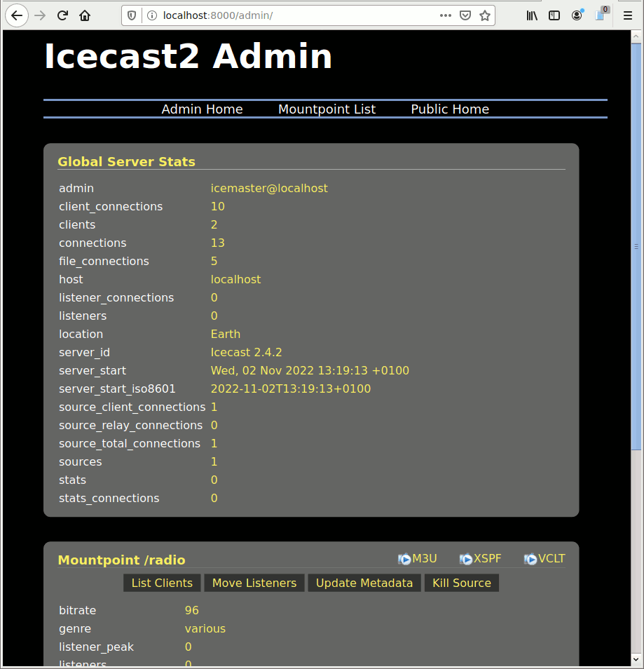644x669 pixels.
Task: Download the M3U playlist link
Action: click(418, 559)
